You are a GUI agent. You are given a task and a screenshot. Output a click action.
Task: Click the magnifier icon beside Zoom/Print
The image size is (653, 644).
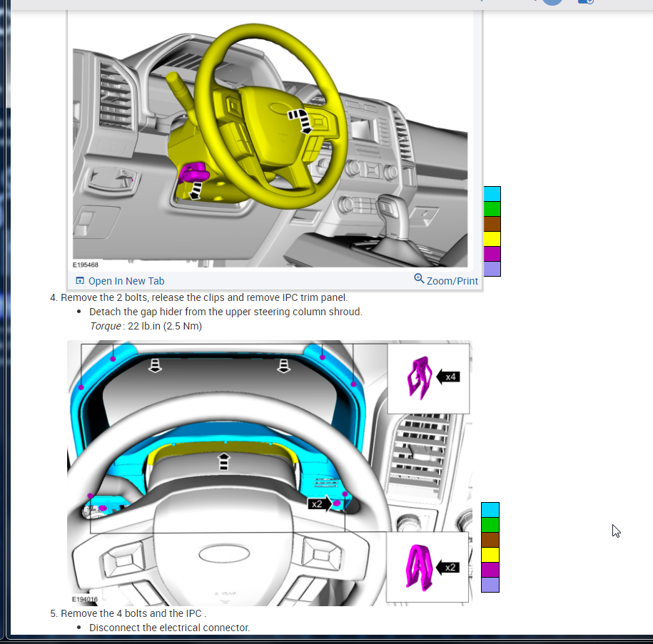click(x=419, y=279)
